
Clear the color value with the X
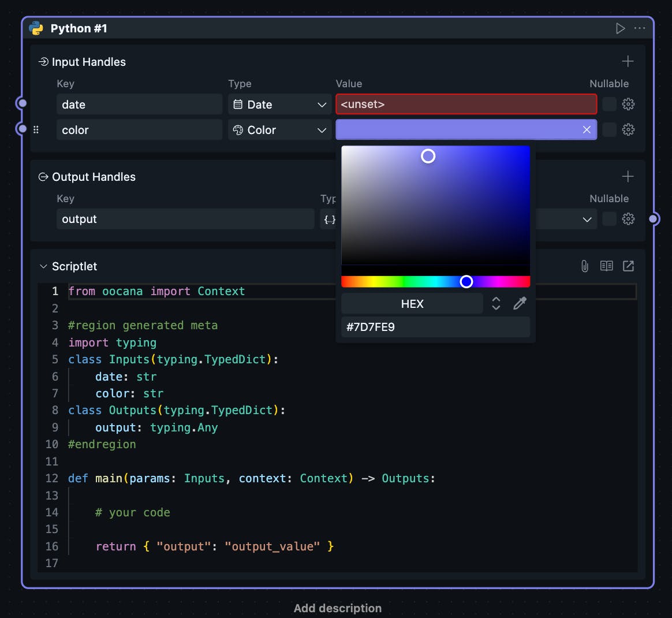point(587,129)
